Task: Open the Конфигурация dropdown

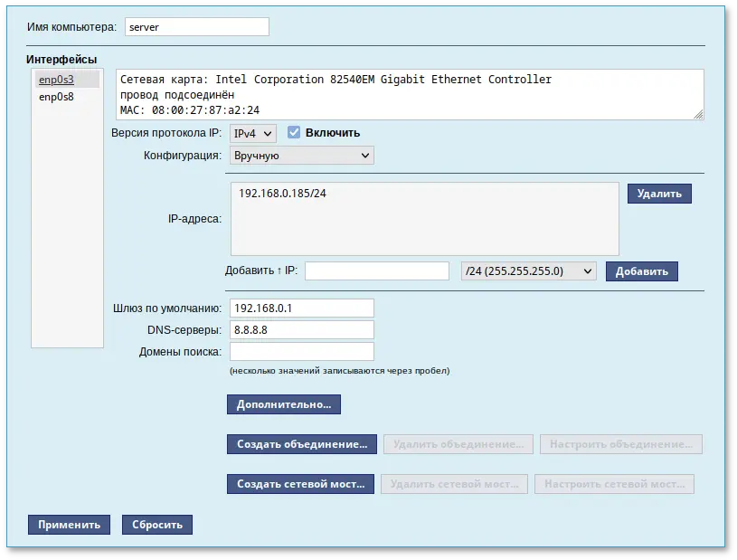Action: (x=301, y=155)
